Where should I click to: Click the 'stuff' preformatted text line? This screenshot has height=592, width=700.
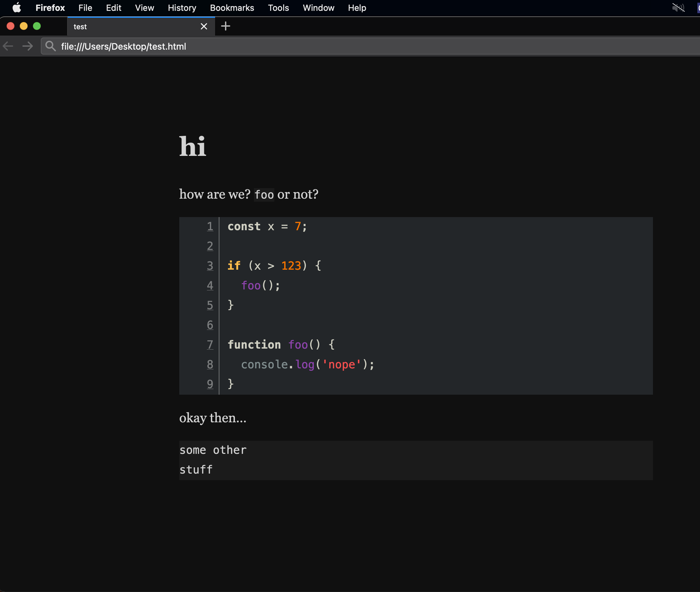(x=196, y=470)
